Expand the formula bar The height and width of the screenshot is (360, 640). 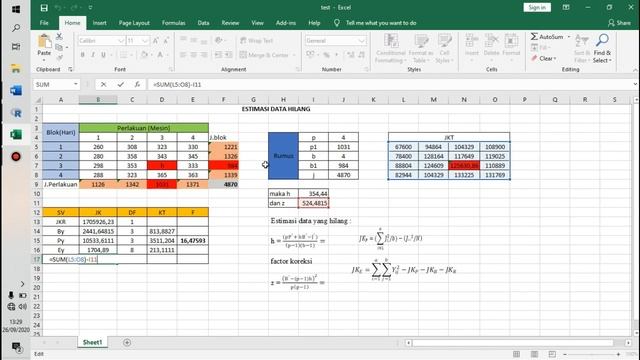[x=635, y=84]
